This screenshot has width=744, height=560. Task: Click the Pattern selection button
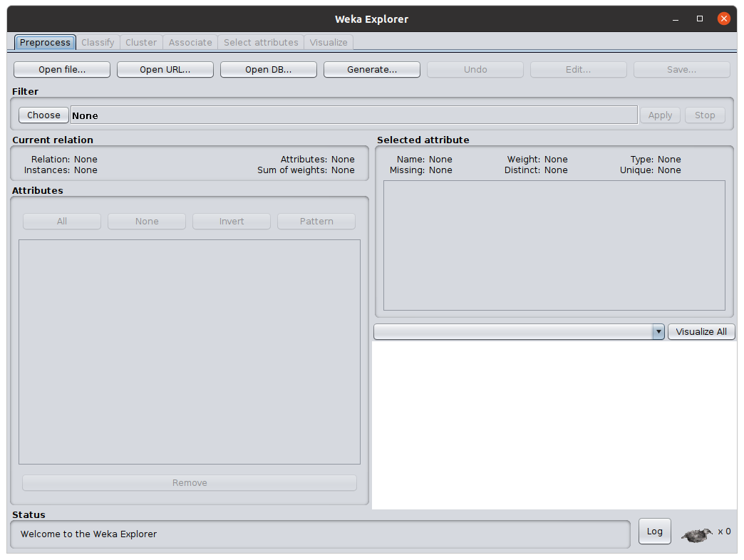pos(316,222)
